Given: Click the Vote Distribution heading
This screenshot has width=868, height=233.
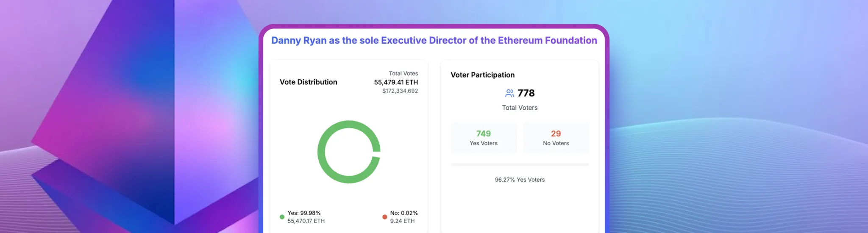Looking at the screenshot, I should coord(308,82).
